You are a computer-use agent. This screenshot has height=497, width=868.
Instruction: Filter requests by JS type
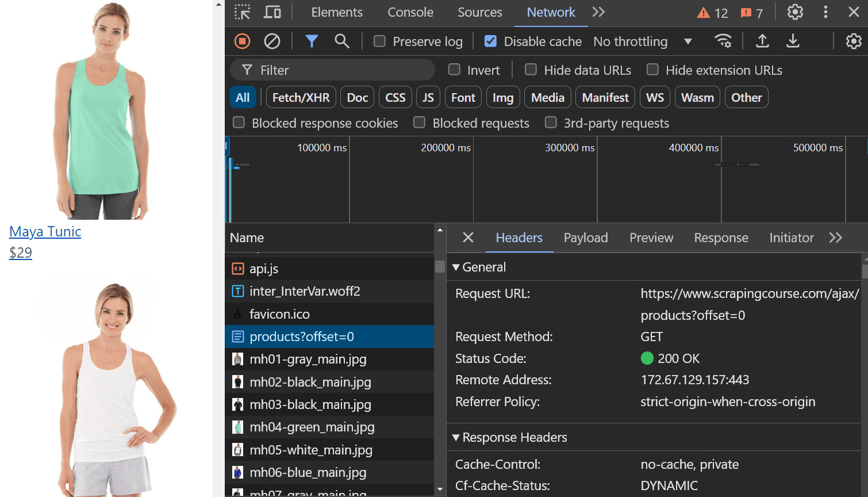coord(428,97)
